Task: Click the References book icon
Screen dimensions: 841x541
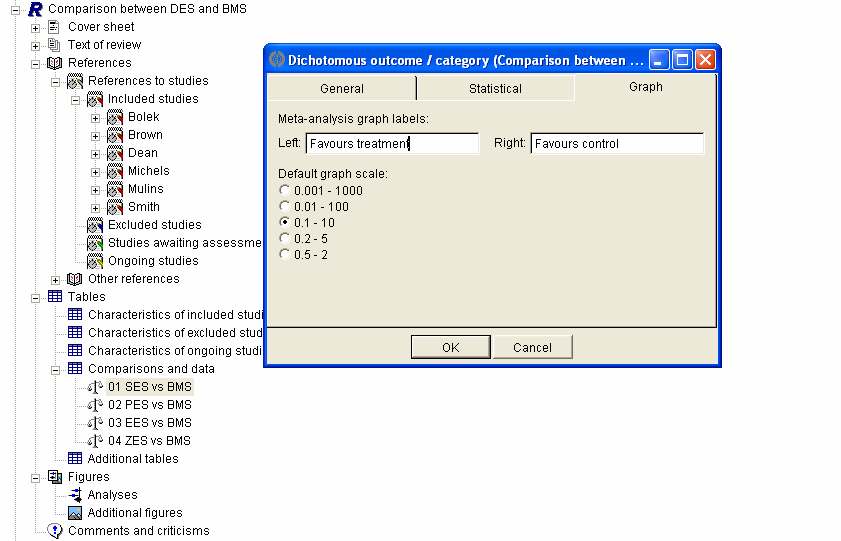Action: click(x=55, y=63)
